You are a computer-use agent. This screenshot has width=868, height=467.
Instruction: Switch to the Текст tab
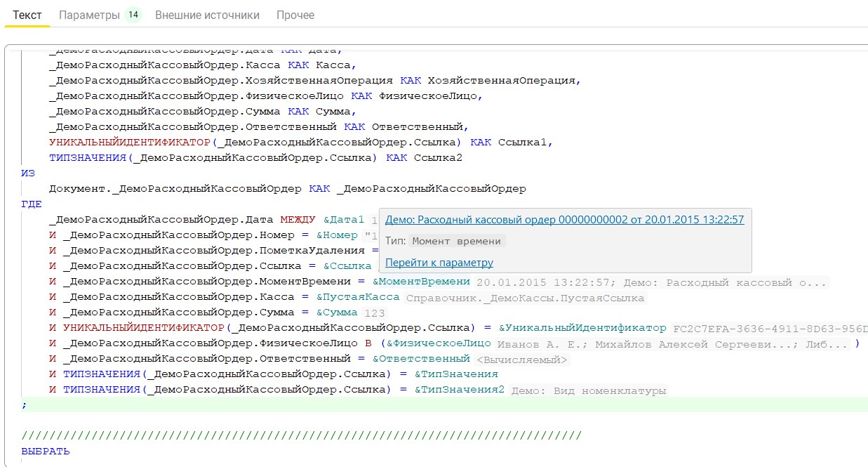(27, 15)
